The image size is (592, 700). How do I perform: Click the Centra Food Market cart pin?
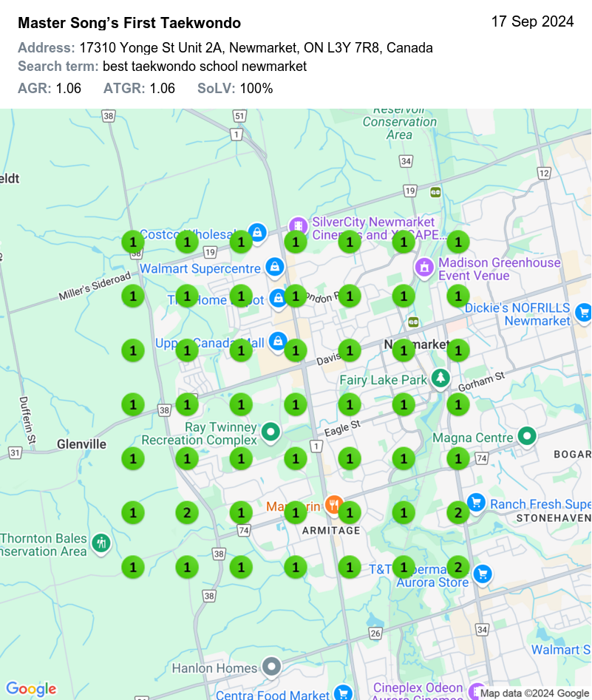coord(343,693)
